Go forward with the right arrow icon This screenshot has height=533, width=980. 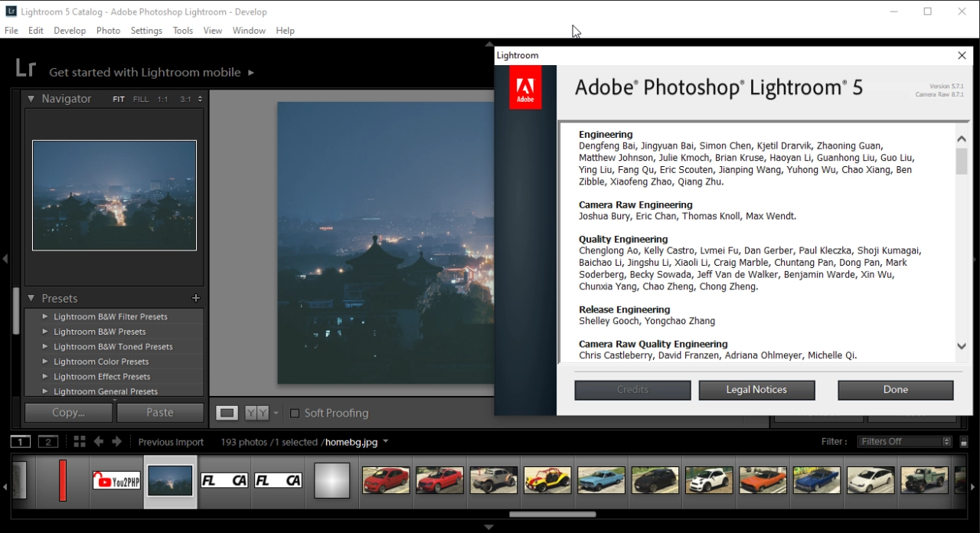coord(116,442)
